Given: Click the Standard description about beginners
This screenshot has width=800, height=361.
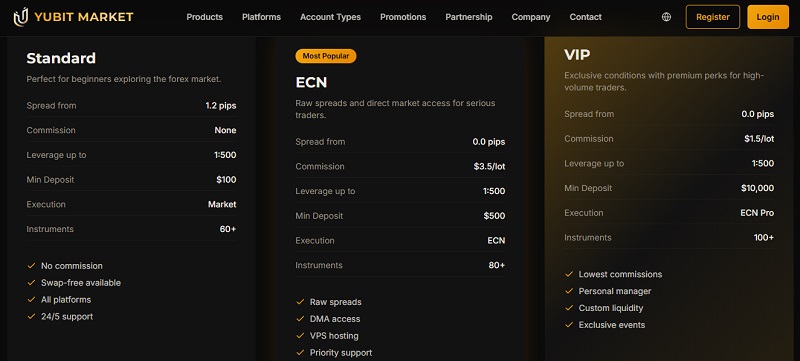Looking at the screenshot, I should point(123,79).
